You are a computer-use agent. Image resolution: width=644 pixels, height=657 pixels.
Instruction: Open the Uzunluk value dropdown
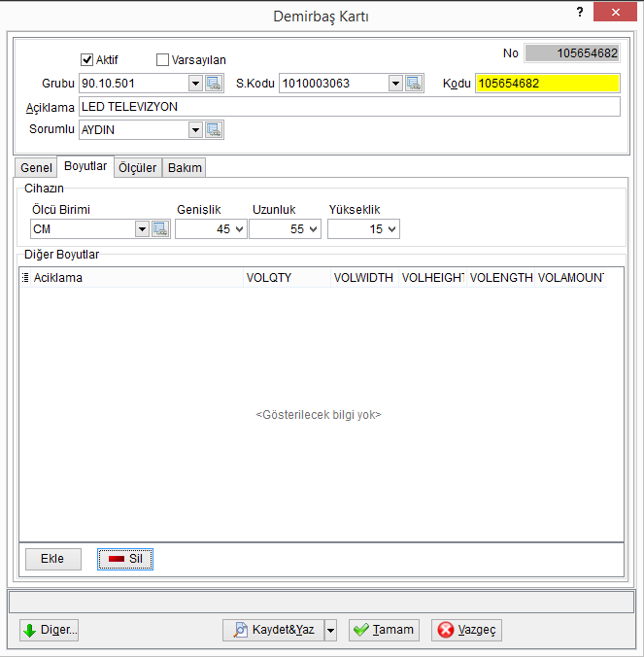(x=313, y=229)
